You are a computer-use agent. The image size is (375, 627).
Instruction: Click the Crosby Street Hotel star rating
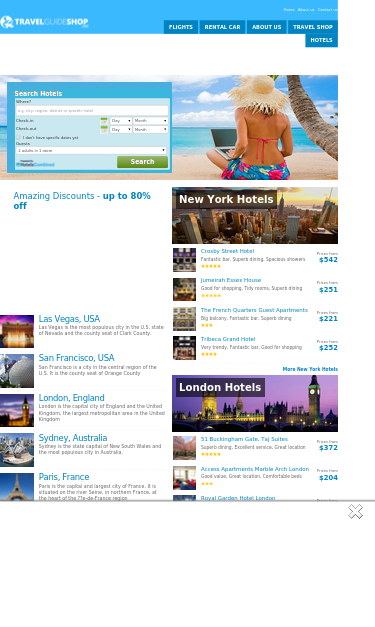click(x=211, y=266)
